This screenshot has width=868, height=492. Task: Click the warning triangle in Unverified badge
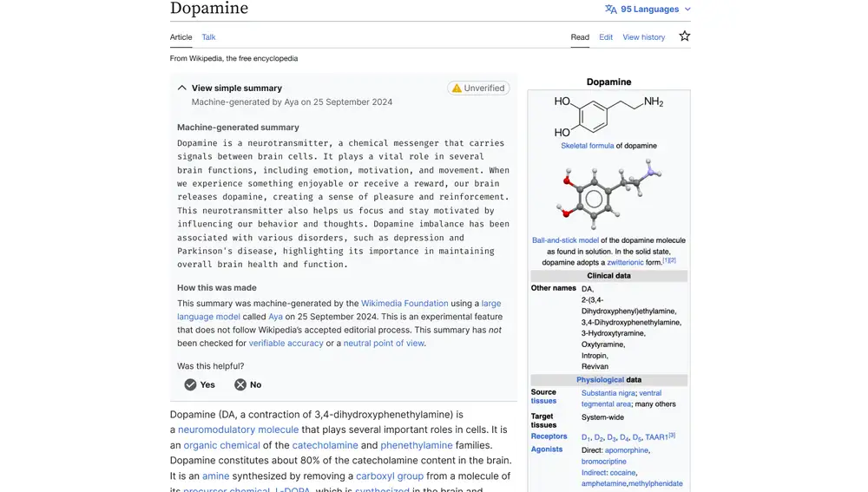(x=457, y=88)
